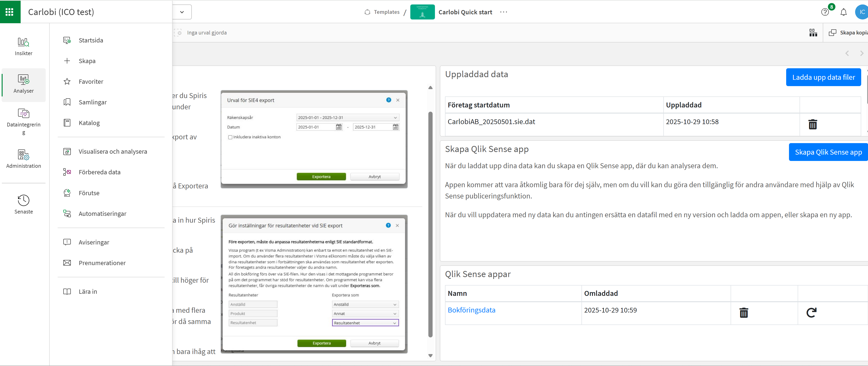Open the app launcher grid icon
This screenshot has height=366, width=868.
coord(10,12)
